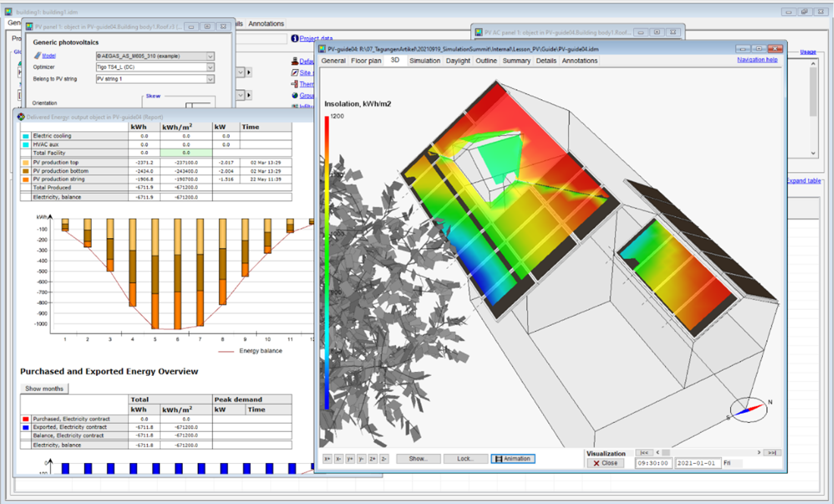Open Belong to PV string dropdown

210,79
